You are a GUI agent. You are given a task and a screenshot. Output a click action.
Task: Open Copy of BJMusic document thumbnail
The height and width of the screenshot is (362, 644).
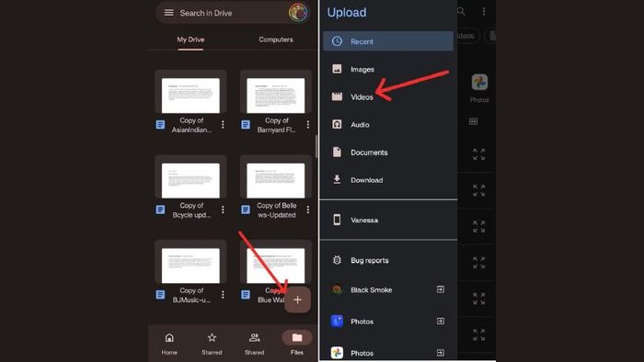pos(190,262)
